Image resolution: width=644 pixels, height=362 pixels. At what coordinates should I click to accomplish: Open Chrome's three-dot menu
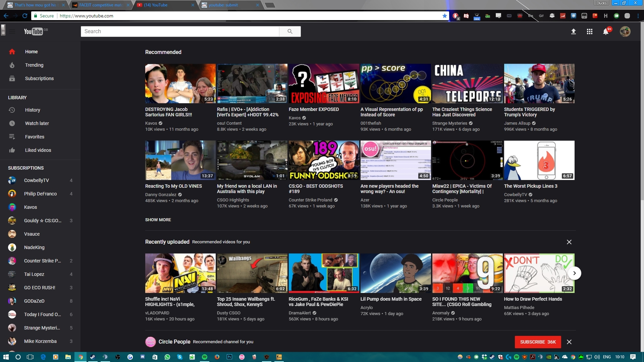point(638,16)
